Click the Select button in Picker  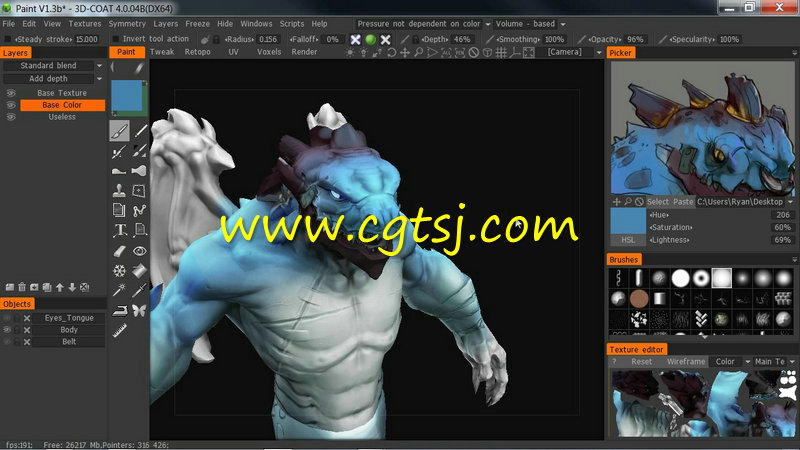(658, 202)
